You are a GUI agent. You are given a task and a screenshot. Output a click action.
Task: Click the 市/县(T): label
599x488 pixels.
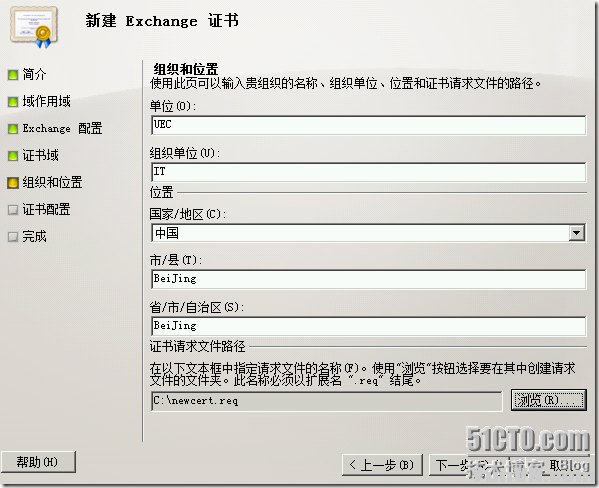click(x=176, y=260)
